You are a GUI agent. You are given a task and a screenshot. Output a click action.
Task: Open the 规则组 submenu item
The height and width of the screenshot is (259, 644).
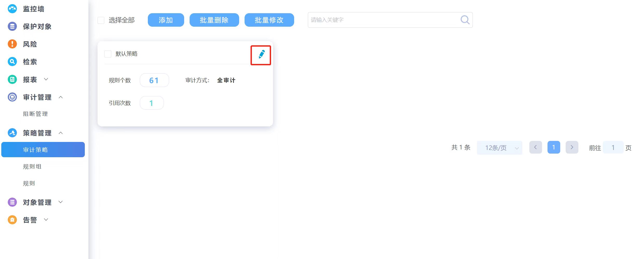pyautogui.click(x=32, y=167)
